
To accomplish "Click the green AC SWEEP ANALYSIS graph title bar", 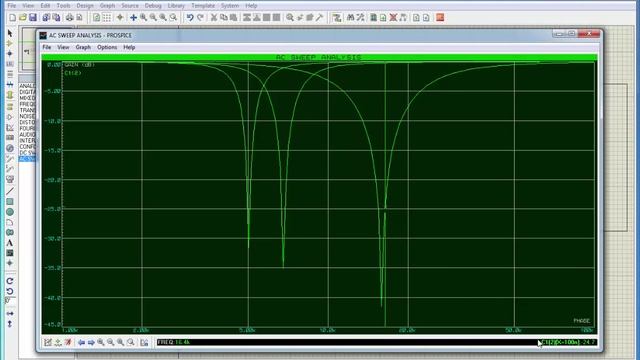I will (319, 57).
